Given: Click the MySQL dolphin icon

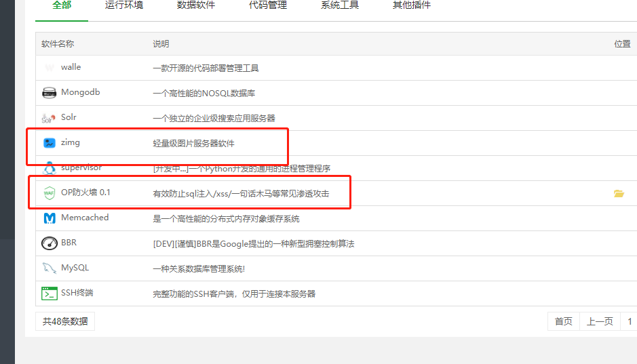Looking at the screenshot, I should point(49,268).
